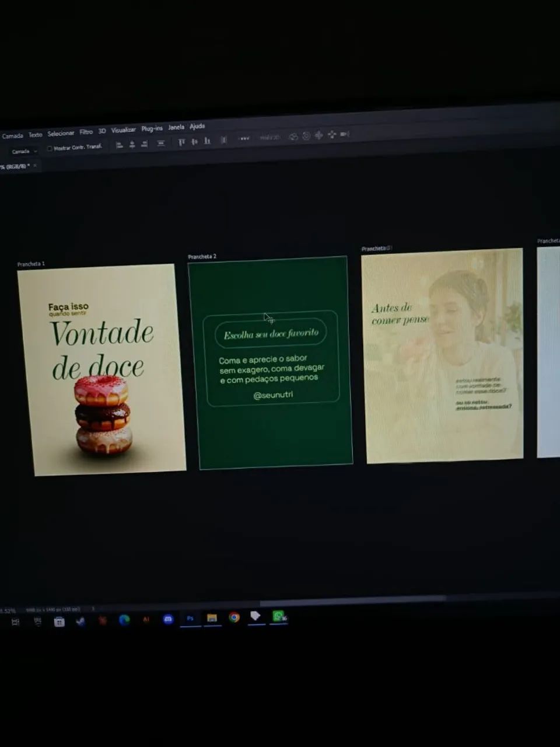Align right edges of layers
Screen dimensions: 560x747
click(x=145, y=144)
